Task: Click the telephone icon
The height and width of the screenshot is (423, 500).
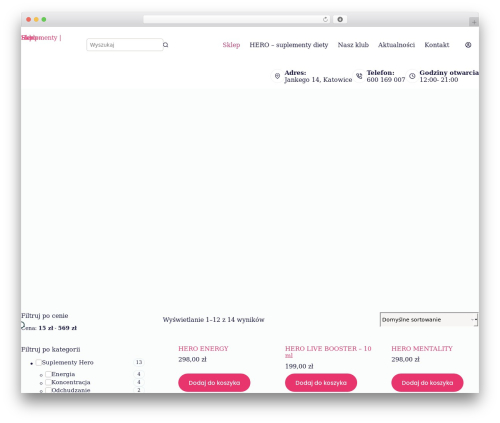Action: [359, 76]
